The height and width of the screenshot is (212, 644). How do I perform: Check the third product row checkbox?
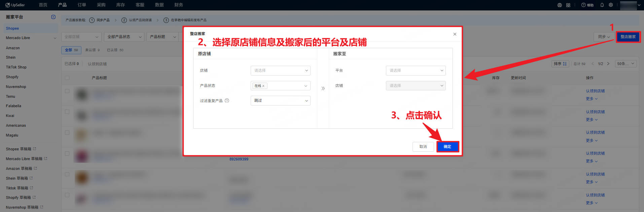point(67,133)
